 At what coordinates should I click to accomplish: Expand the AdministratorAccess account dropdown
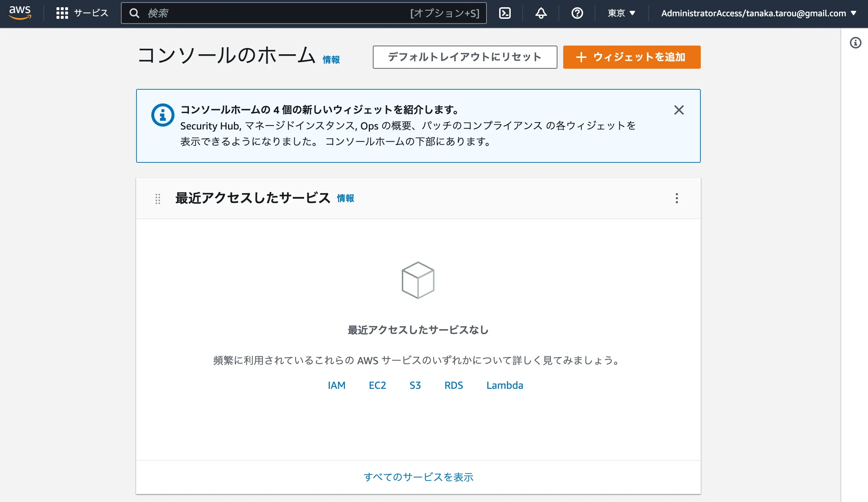[x=758, y=13]
